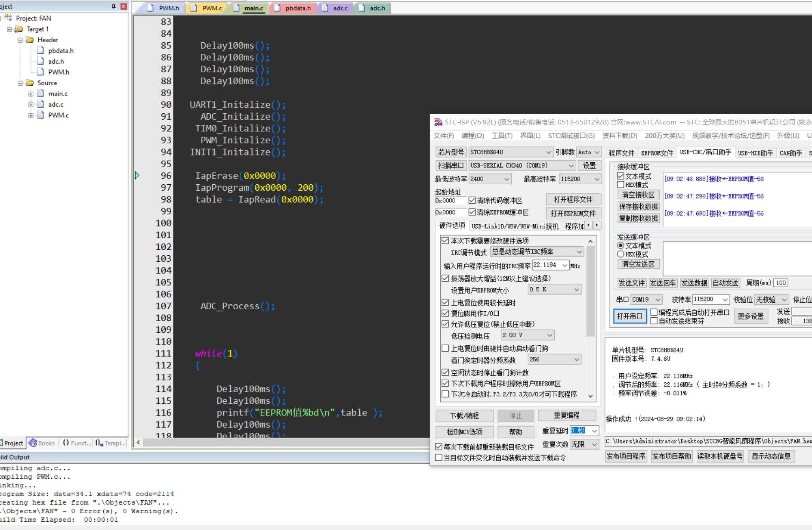Screen dimensions: 812x530
Task: Switch to the adc.h editor tab
Action: 372,8
